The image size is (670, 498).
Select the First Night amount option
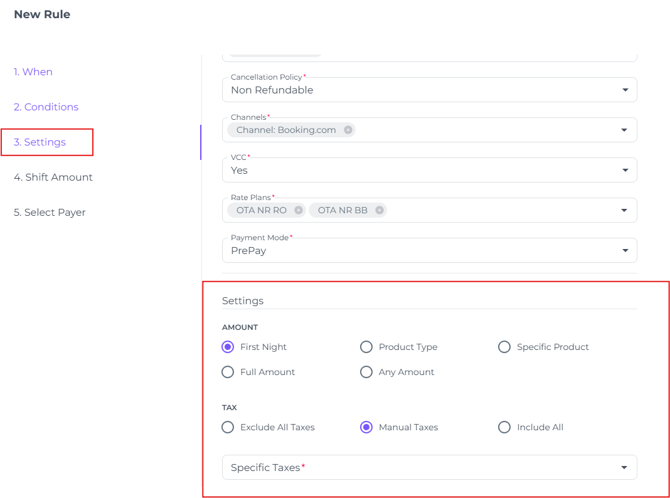[228, 347]
